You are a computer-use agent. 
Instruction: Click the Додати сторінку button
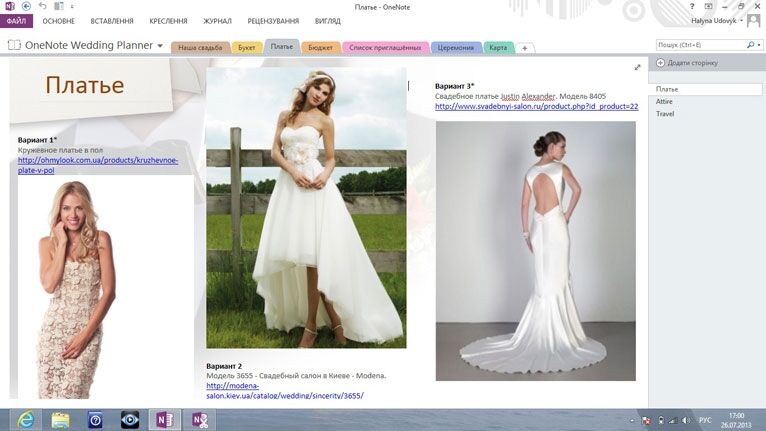pyautogui.click(x=686, y=63)
